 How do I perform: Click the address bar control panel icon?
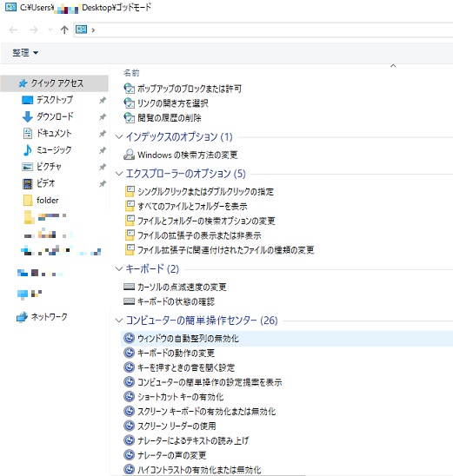tap(81, 30)
